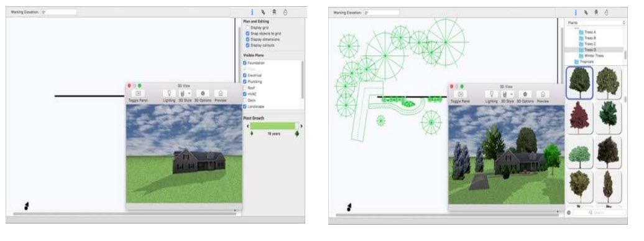
Task: Click the mouse icon above the Plan and Editing panel
Action: 285,12
